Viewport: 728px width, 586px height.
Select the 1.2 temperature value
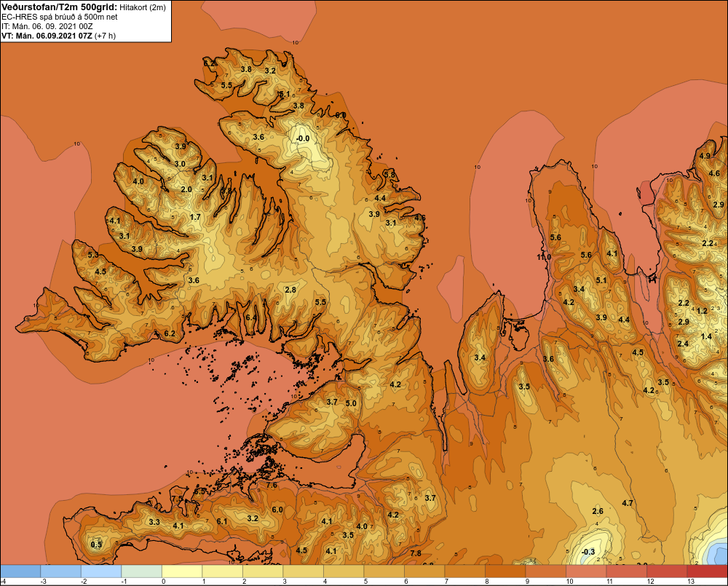click(702, 311)
